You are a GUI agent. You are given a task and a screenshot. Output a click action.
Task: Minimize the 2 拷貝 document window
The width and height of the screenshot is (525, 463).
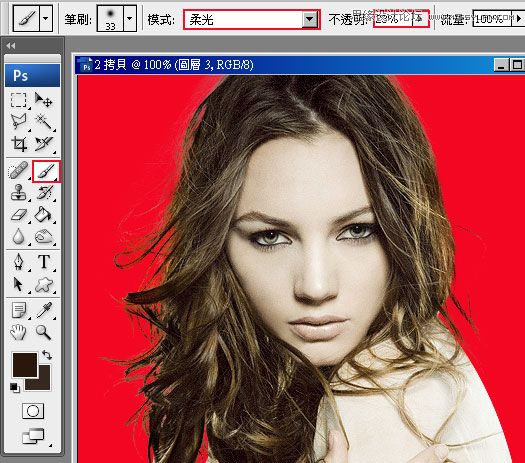coord(501,65)
